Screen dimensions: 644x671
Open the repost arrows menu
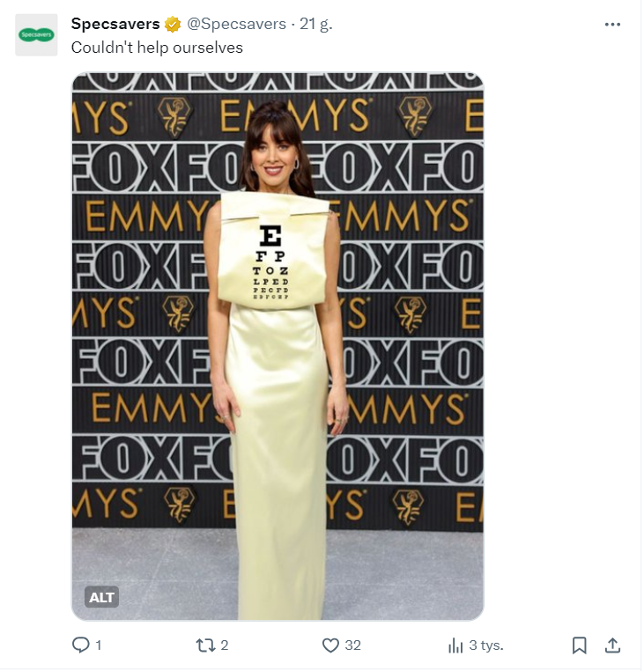(x=204, y=645)
